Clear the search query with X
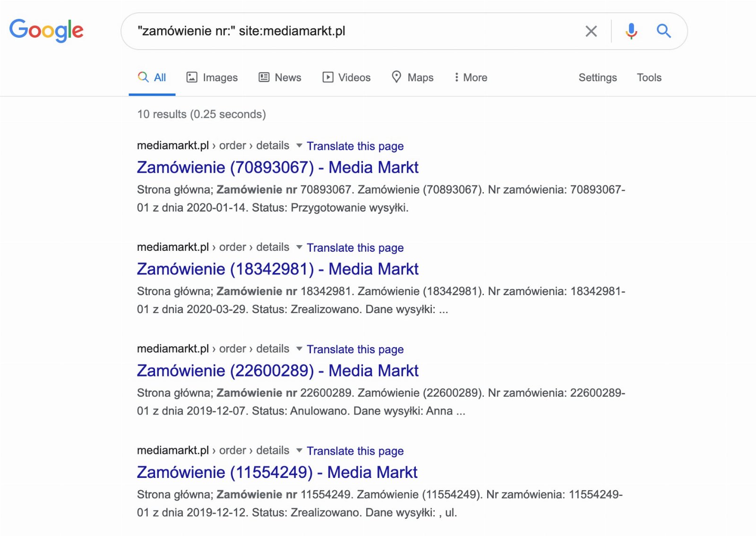Image resolution: width=756 pixels, height=536 pixels. pyautogui.click(x=591, y=31)
